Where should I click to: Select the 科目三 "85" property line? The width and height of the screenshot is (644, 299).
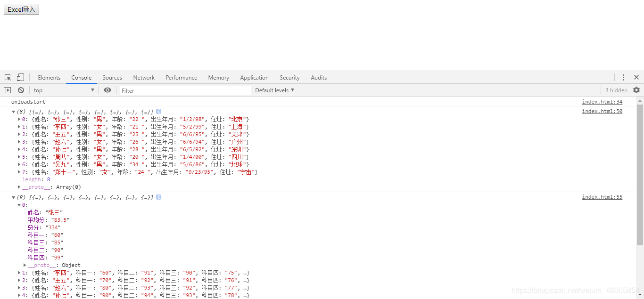coord(45,242)
